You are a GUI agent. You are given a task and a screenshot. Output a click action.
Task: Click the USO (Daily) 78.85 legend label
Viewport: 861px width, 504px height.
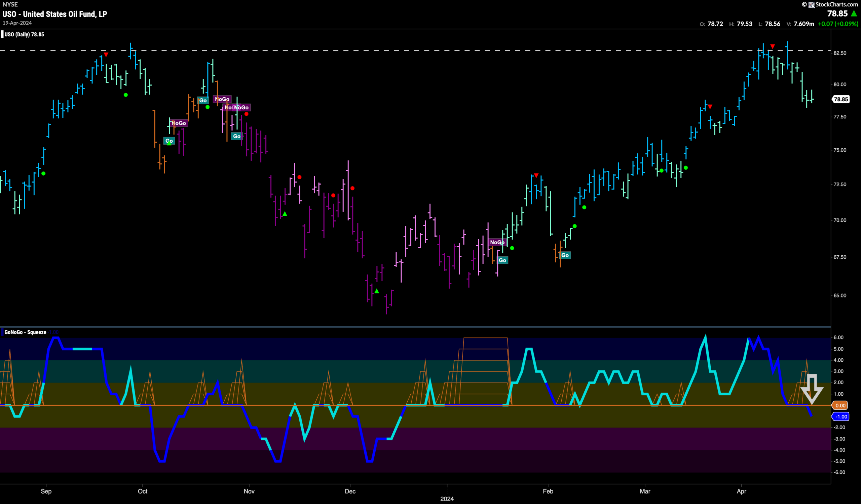(24, 35)
